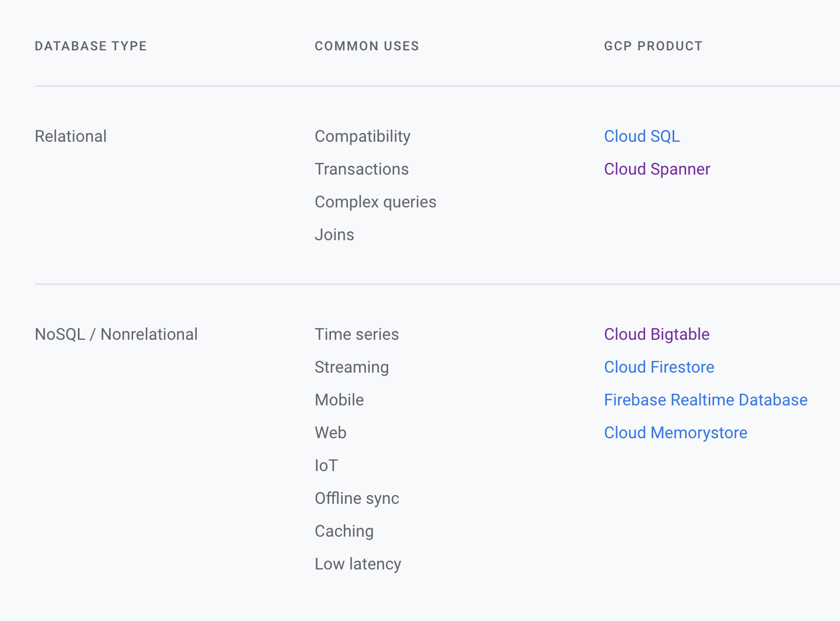Click the Time series entry
This screenshot has width=840, height=621.
[357, 335]
